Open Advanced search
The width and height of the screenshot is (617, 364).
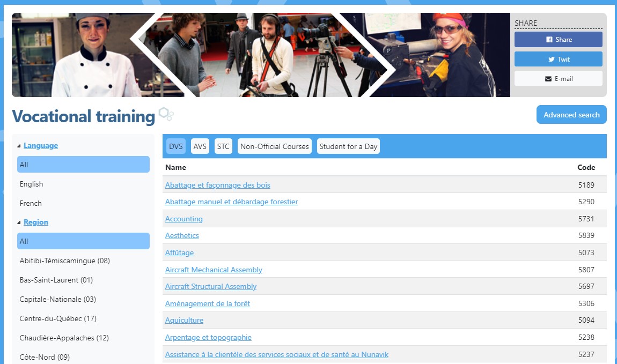[571, 115]
